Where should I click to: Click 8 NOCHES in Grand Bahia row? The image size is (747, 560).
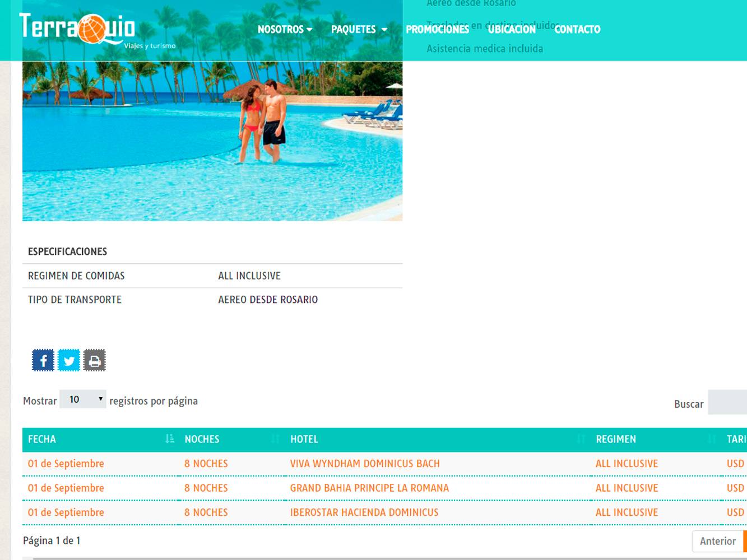206,488
